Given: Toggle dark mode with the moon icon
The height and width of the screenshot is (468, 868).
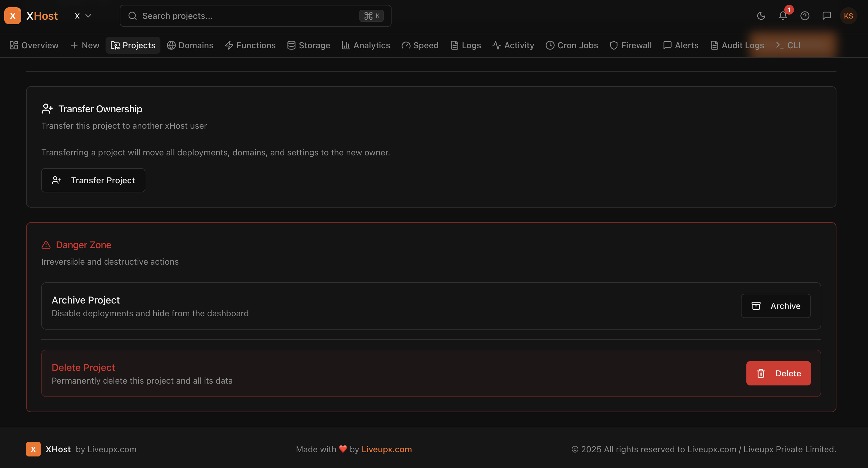Looking at the screenshot, I should 761,15.
